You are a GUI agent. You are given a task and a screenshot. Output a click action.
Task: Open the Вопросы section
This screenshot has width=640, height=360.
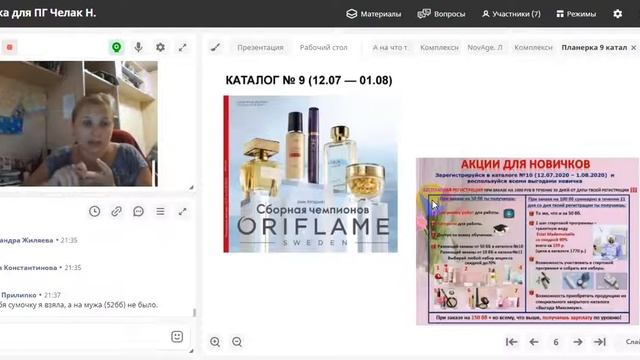pyautogui.click(x=441, y=14)
